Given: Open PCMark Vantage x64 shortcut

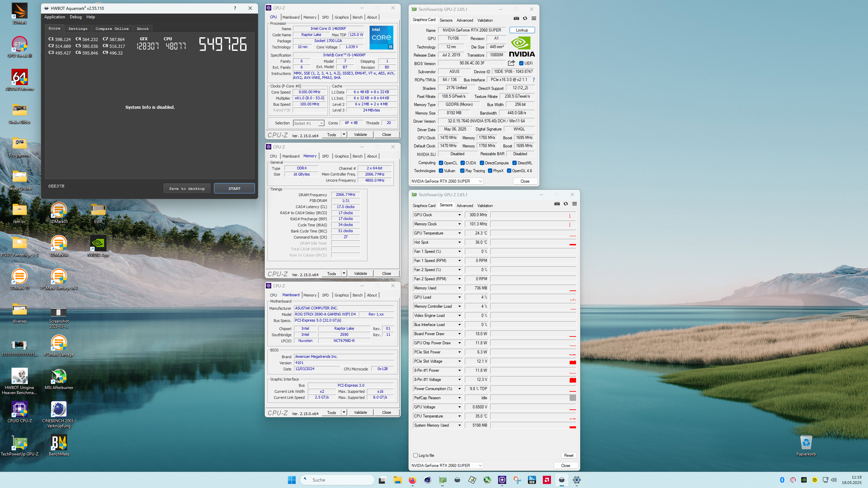Looking at the screenshot, I should pyautogui.click(x=59, y=279).
